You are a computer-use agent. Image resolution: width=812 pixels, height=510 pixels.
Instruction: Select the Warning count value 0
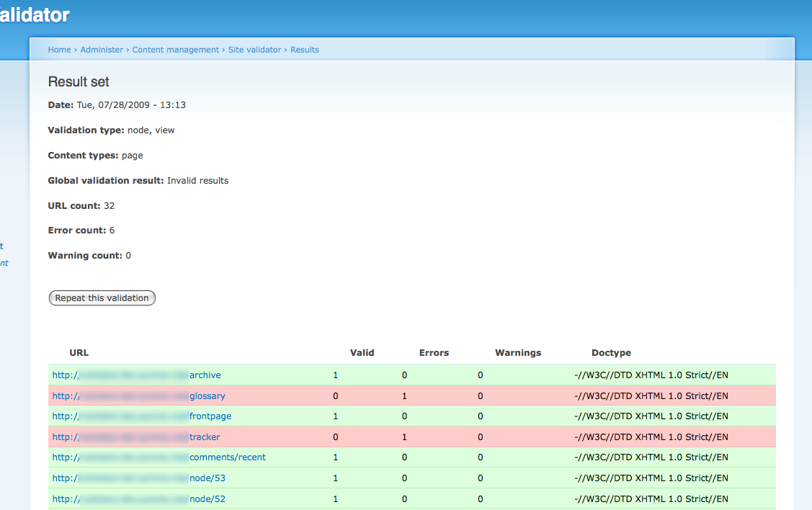click(128, 255)
